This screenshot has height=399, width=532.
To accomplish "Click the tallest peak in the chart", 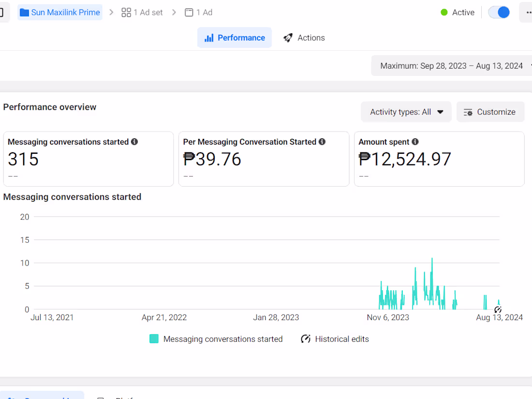I will 432,260.
